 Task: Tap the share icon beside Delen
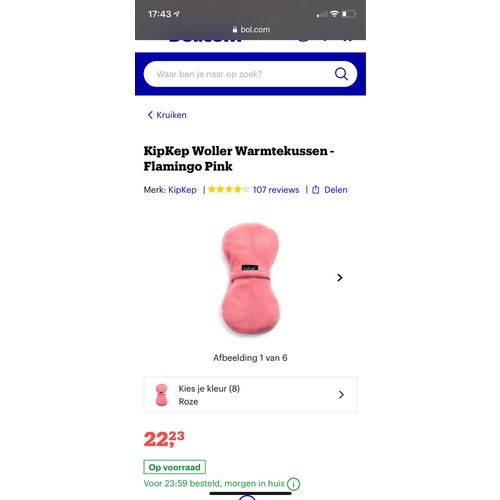315,190
